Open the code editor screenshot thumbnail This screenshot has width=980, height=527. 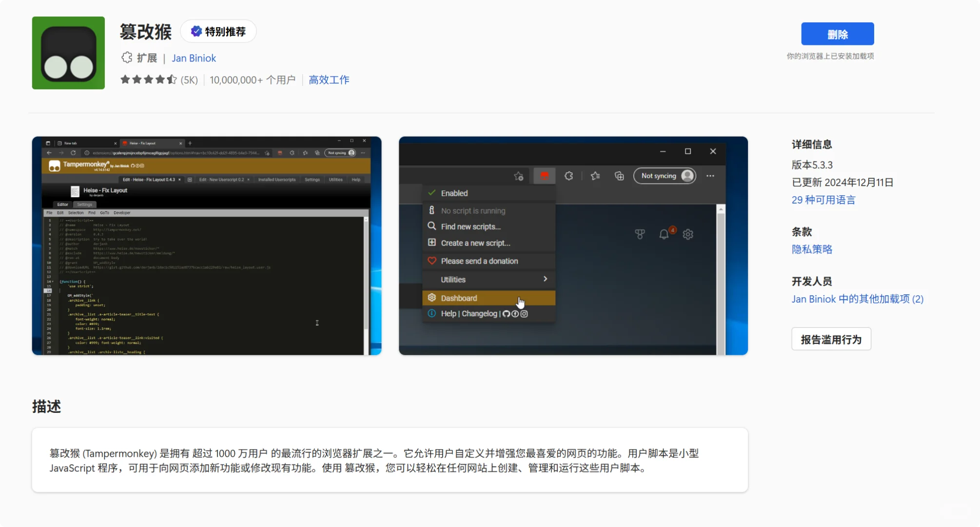207,246
